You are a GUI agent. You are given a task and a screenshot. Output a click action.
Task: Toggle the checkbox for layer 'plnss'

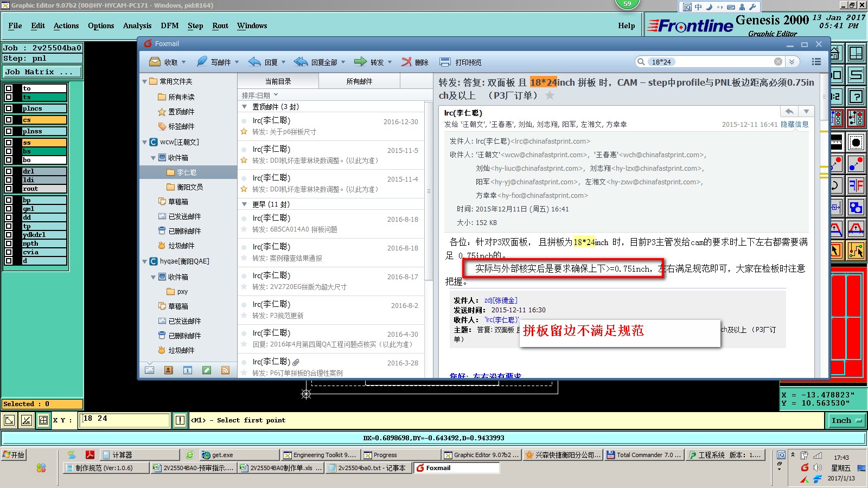9,131
